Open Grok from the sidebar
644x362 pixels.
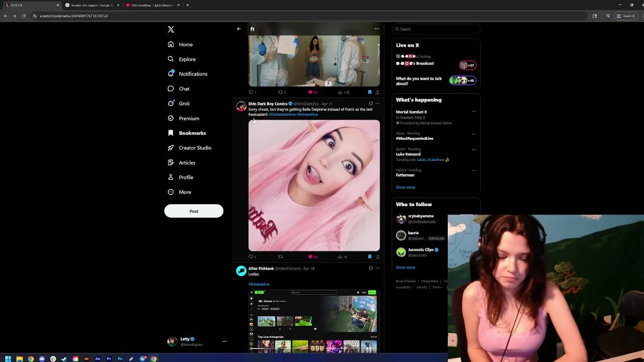[179, 104]
